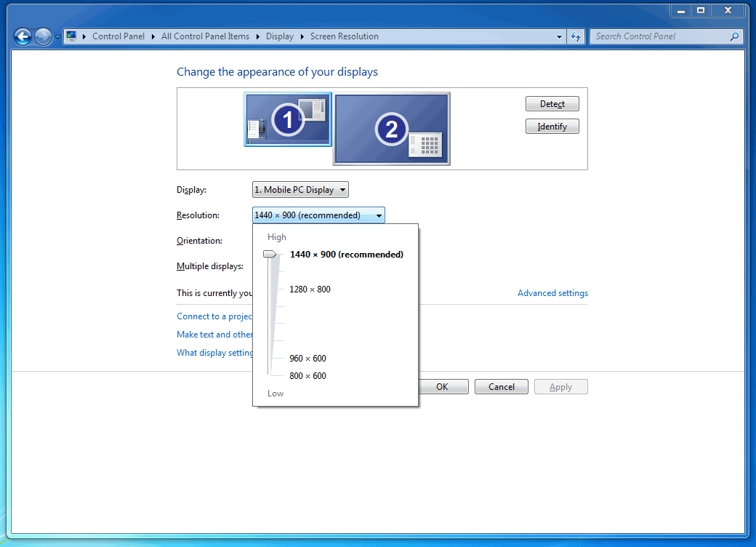Grab the resolution slider thumb
The height and width of the screenshot is (547, 756).
pyautogui.click(x=270, y=254)
